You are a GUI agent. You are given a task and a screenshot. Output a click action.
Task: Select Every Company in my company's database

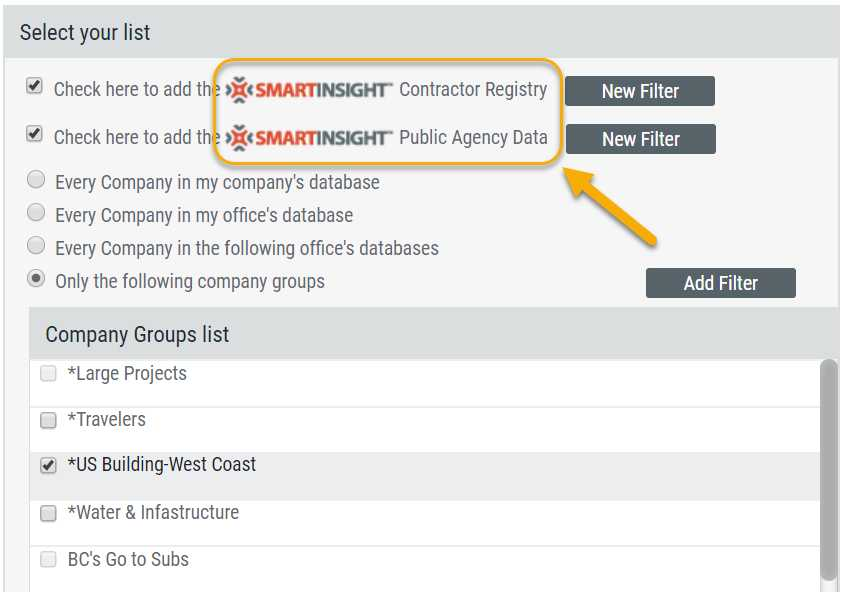click(x=36, y=181)
